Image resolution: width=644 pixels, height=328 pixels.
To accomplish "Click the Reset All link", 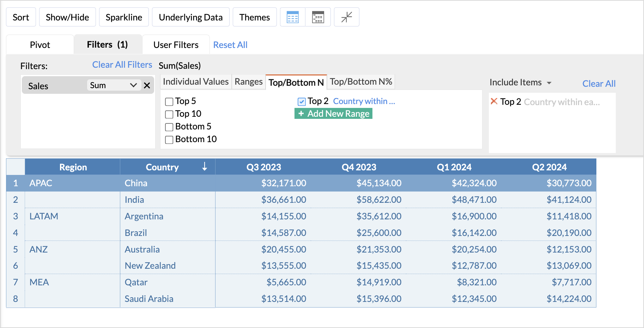I will [230, 45].
